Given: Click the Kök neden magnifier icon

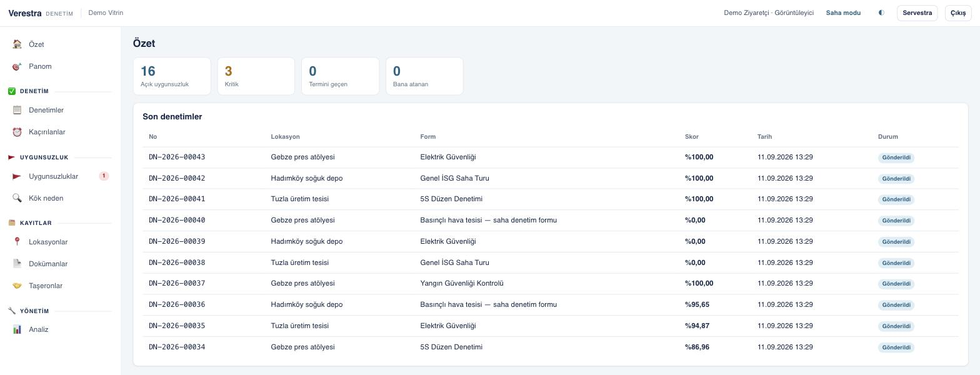Looking at the screenshot, I should (17, 198).
